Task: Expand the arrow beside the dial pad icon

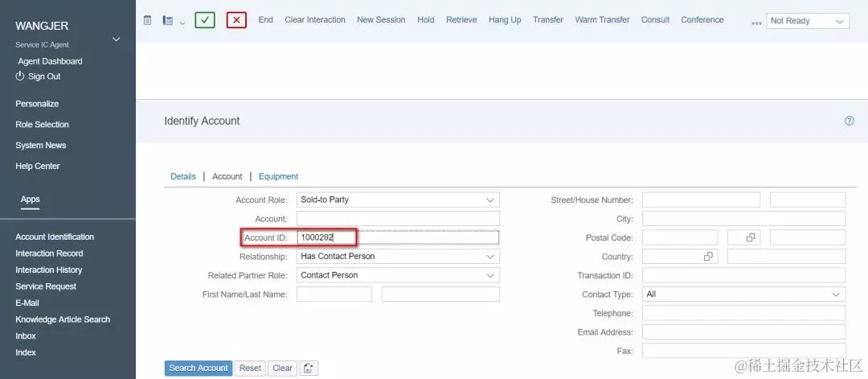Action: (182, 23)
